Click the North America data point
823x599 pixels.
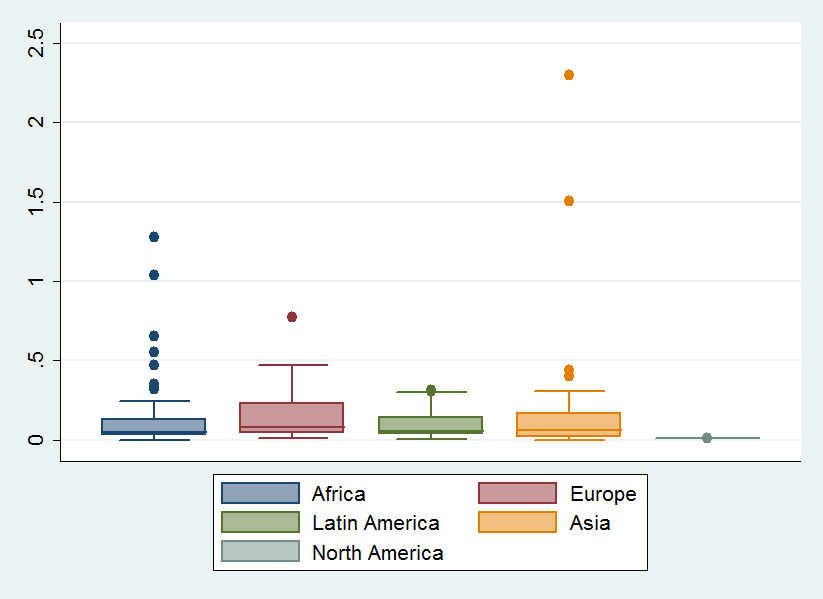(x=707, y=438)
